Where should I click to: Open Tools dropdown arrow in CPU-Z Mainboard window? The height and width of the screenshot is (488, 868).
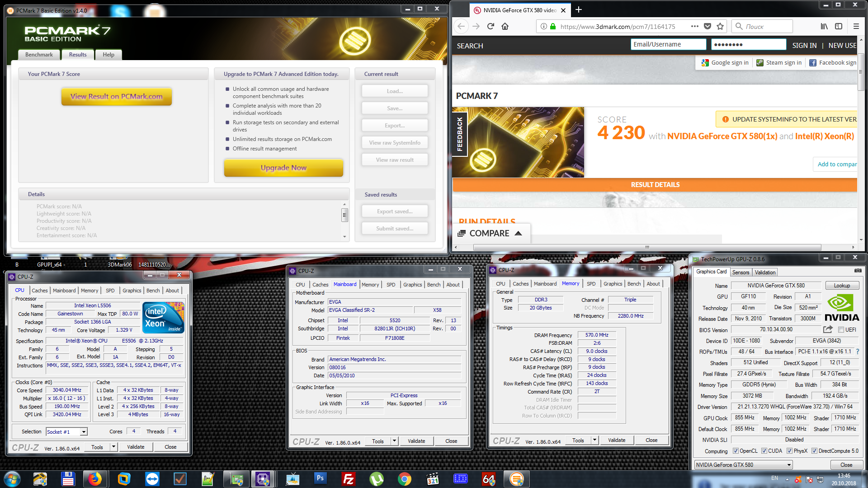[394, 441]
